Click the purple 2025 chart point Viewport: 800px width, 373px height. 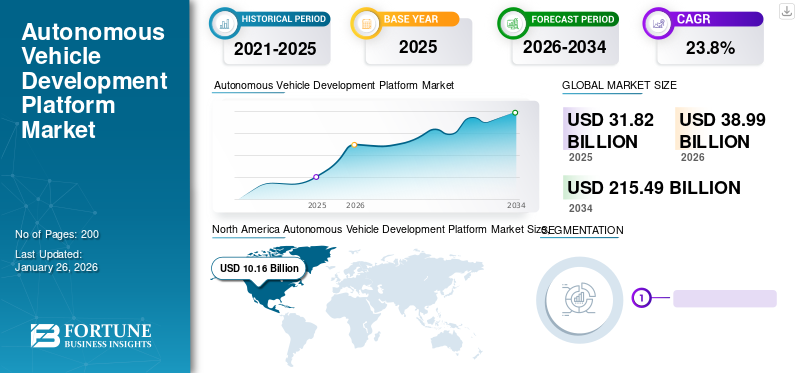pos(316,177)
